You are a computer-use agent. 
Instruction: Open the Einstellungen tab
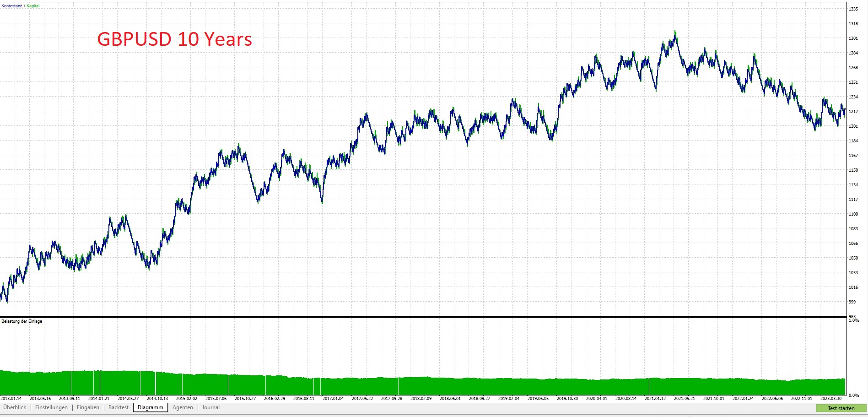(x=51, y=407)
